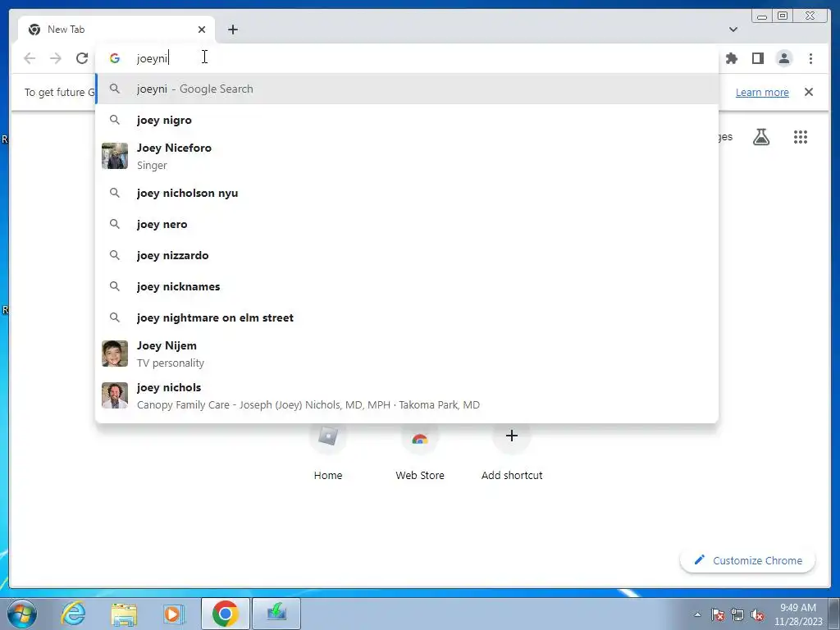Toggle the side panel icon
This screenshot has width=840, height=630.
pos(757,58)
